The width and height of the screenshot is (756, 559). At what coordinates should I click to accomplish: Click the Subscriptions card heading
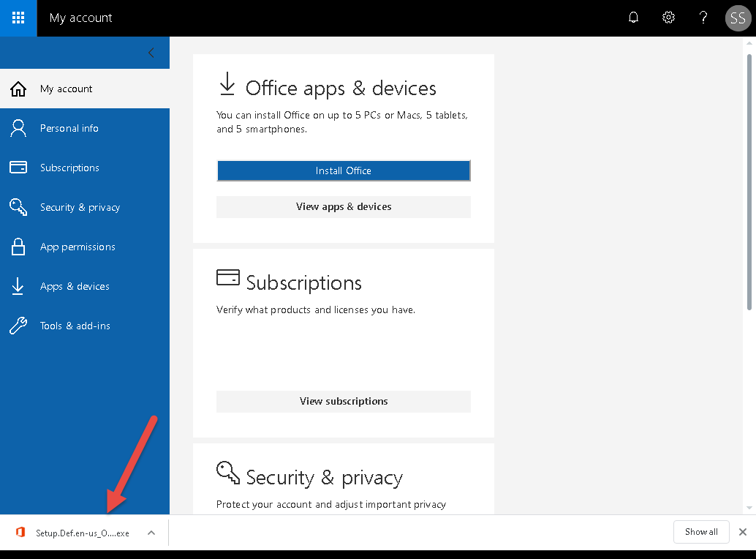(x=303, y=283)
